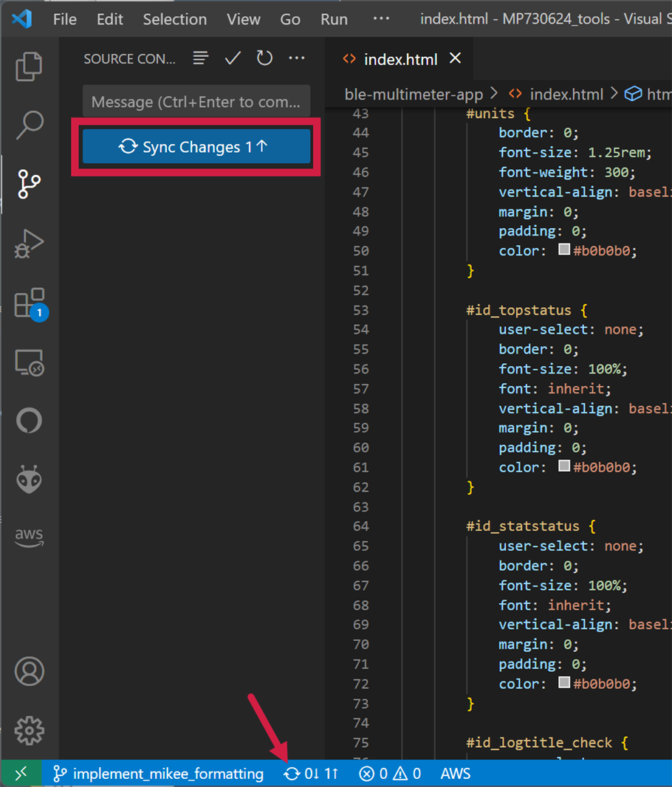Click font: inherit on line 57
Viewport: 672px width, 787px height.
555,389
